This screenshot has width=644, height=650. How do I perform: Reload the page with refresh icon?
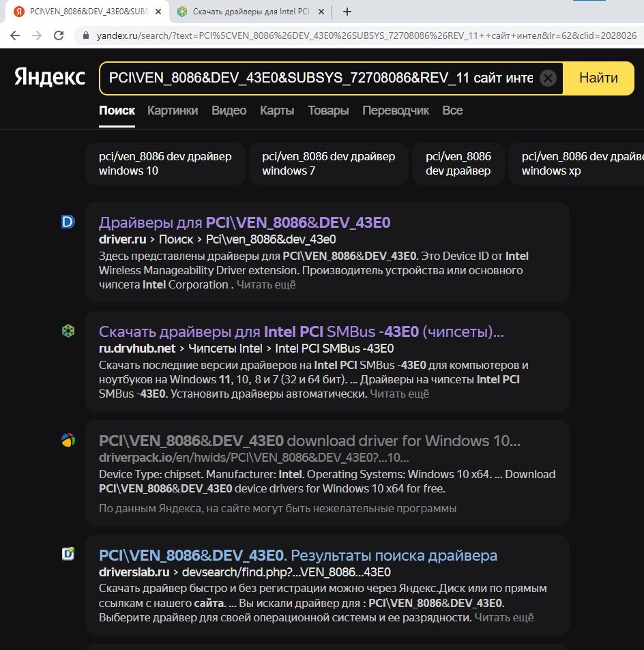click(59, 35)
